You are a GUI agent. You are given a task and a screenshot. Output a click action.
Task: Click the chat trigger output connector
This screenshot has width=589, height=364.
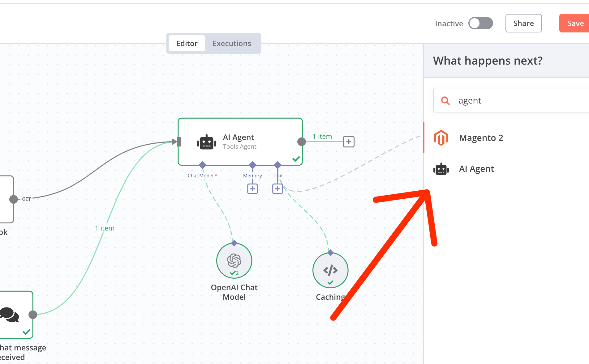pos(33,315)
